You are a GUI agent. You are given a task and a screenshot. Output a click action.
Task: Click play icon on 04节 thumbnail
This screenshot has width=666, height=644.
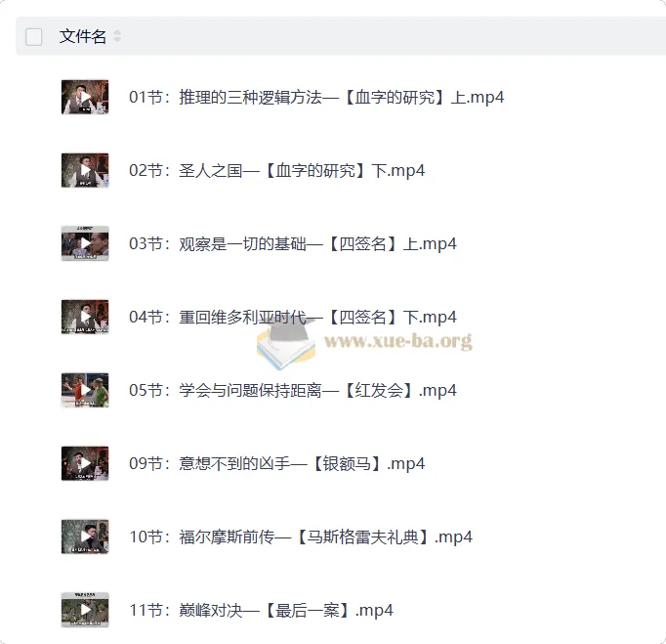coord(85,317)
